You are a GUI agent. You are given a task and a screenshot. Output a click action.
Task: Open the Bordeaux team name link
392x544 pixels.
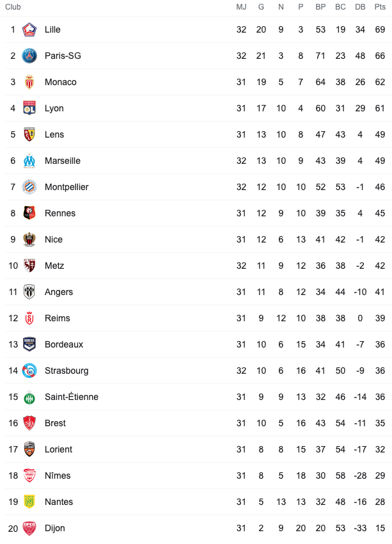tap(64, 344)
